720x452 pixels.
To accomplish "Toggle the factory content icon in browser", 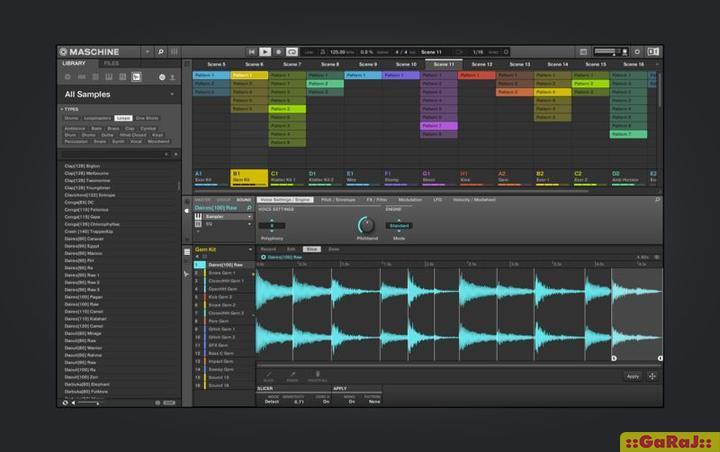I will coord(162,77).
